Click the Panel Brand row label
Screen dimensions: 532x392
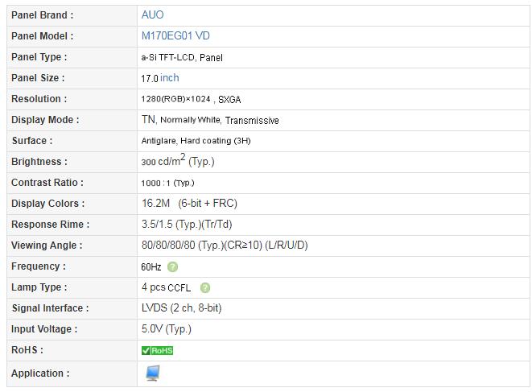coord(42,15)
